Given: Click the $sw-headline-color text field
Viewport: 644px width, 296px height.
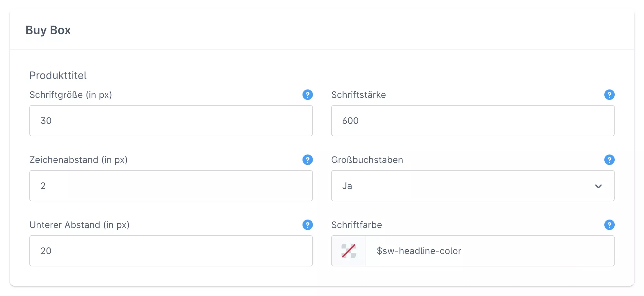Looking at the screenshot, I should (490, 251).
